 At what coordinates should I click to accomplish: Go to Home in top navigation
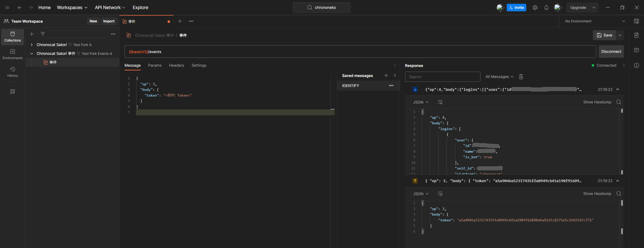point(45,8)
